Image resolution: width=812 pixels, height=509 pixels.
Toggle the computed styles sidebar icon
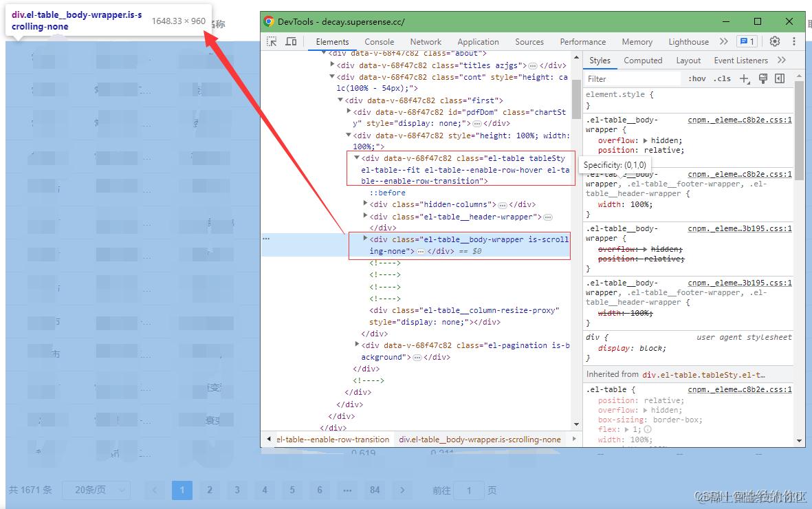780,78
